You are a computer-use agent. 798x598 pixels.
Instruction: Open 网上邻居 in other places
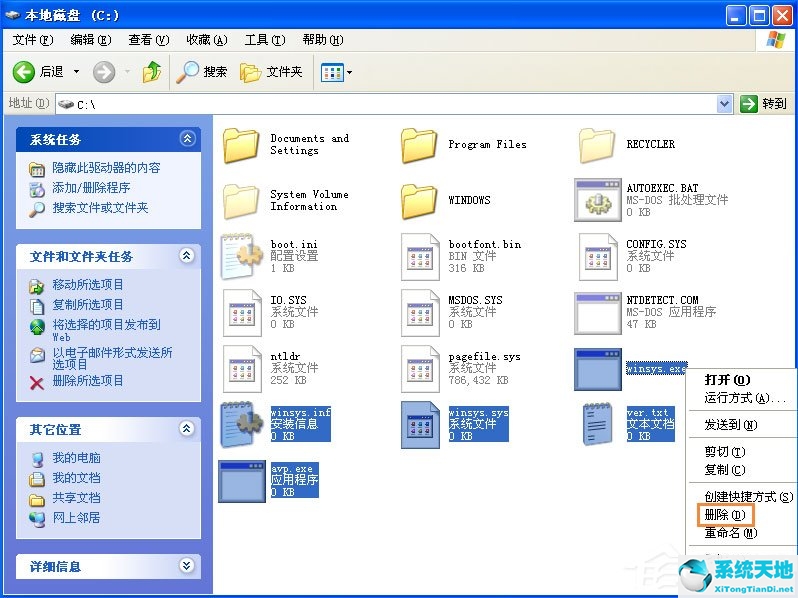click(76, 518)
